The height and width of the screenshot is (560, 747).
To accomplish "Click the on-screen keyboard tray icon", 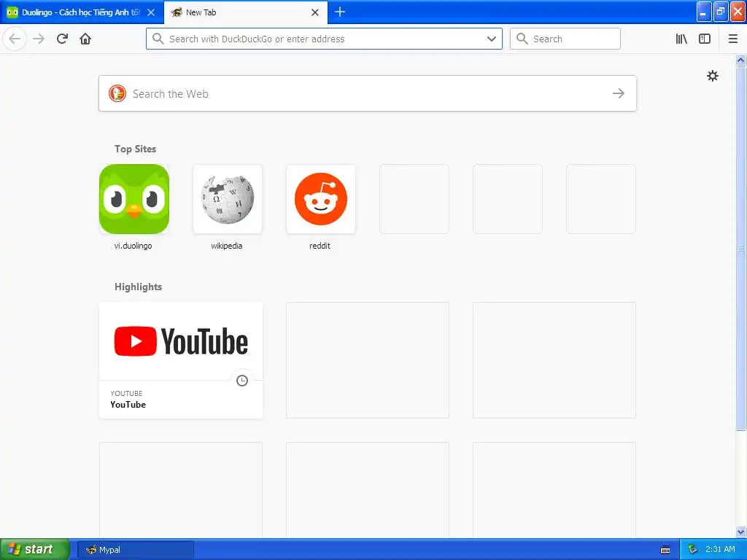I will point(665,550).
